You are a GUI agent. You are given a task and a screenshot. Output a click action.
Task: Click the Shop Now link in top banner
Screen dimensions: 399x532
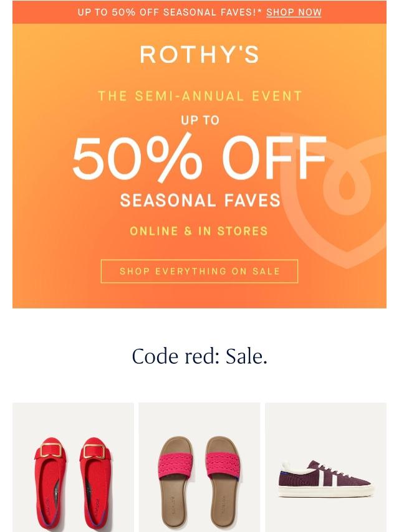294,12
